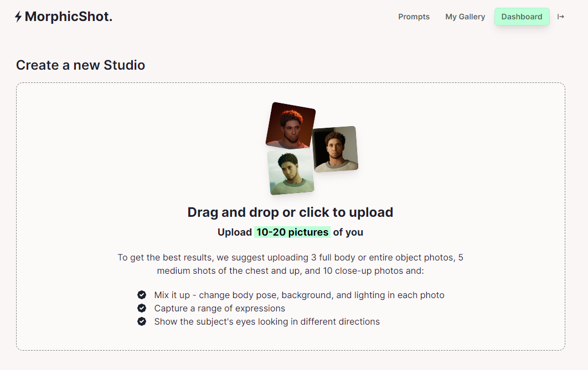Screen dimensions: 588x370
Task: Click the lightning bolt logo icon
Action: (18, 17)
